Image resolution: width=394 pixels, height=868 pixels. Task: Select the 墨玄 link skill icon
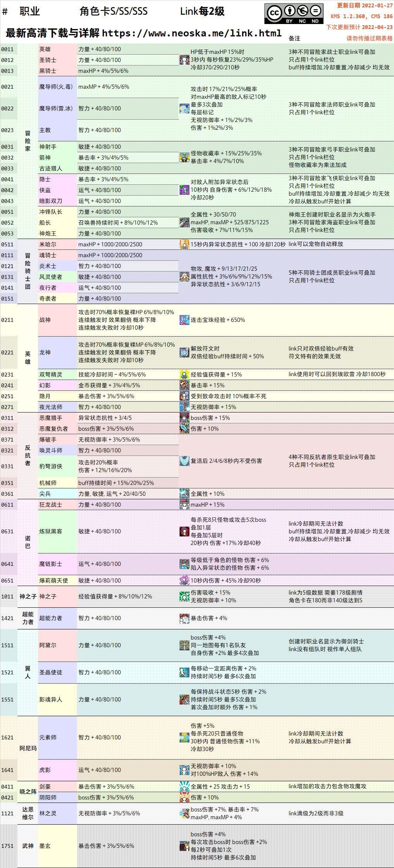(184, 846)
